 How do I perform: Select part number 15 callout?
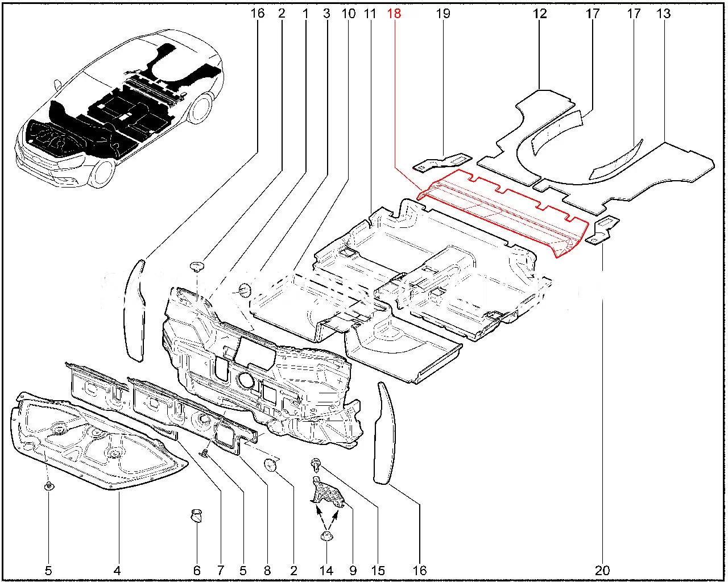click(378, 570)
